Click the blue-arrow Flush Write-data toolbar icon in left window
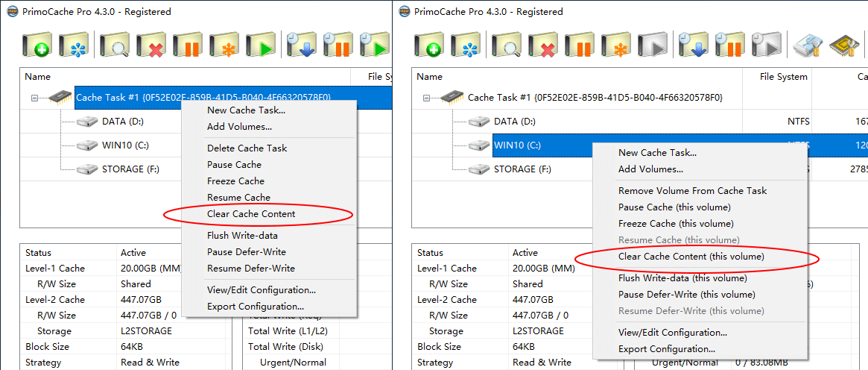868x370 pixels. (x=301, y=45)
